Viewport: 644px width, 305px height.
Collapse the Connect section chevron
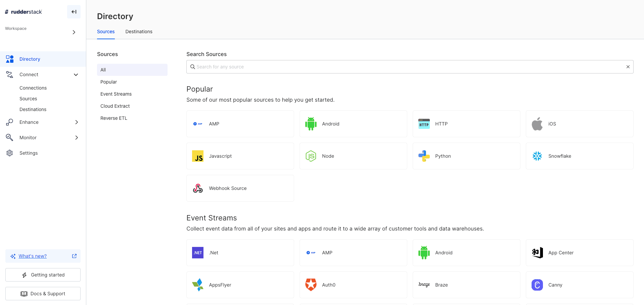coord(76,74)
